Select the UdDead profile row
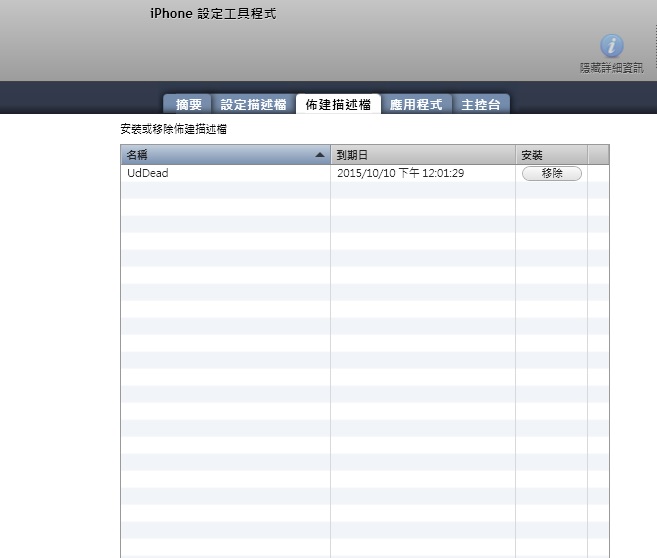 click(365, 173)
